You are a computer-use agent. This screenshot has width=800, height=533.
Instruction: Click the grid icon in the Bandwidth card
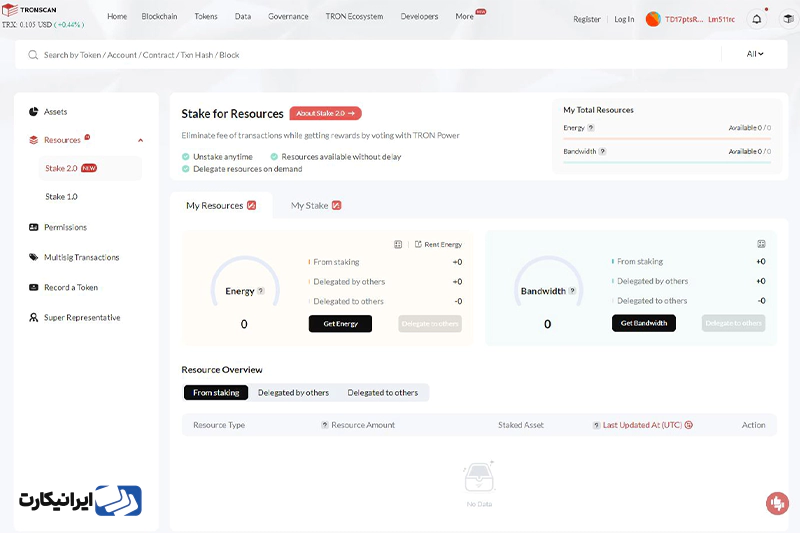tap(761, 244)
